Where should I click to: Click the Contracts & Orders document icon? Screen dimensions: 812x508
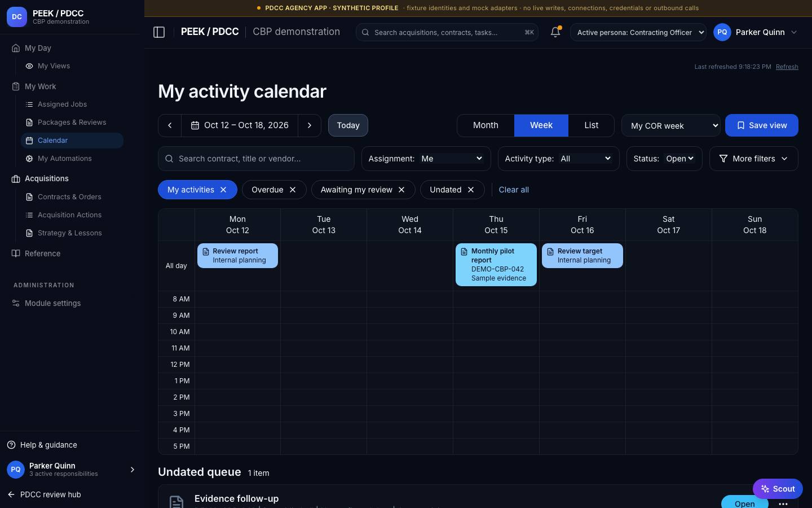click(29, 197)
